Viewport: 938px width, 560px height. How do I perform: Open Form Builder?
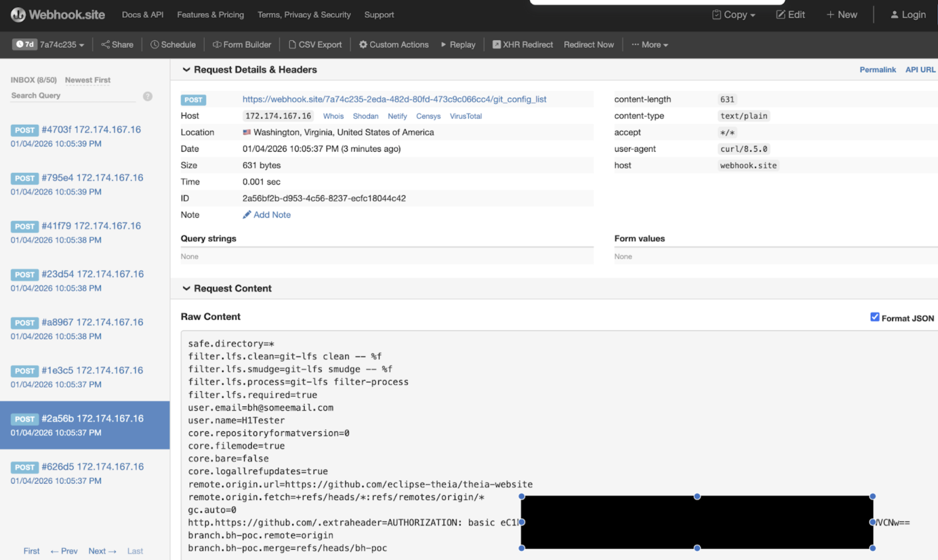tap(242, 44)
